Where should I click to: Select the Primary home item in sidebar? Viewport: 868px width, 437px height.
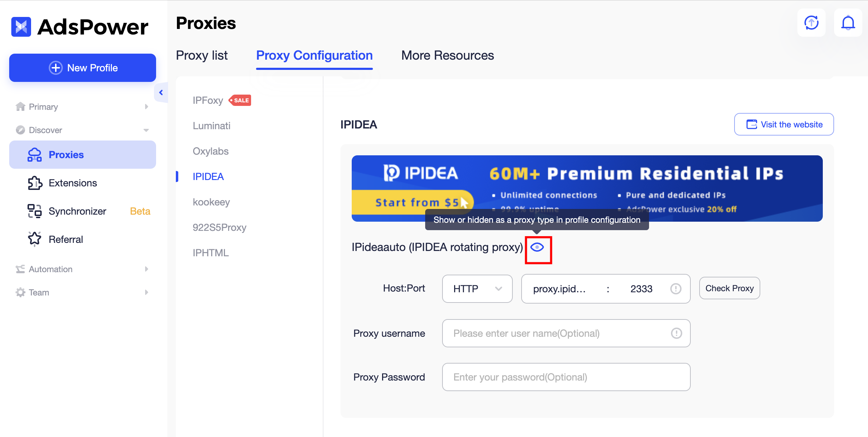pos(43,107)
